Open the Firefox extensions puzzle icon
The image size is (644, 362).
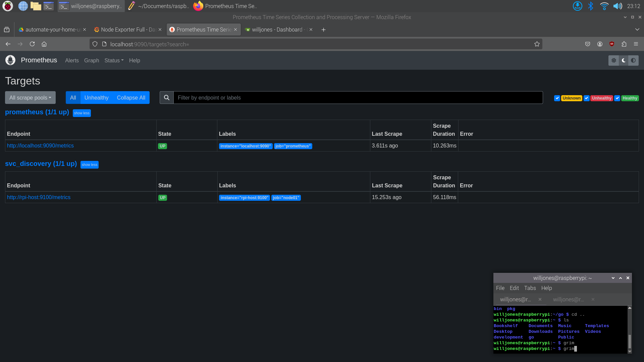click(624, 44)
